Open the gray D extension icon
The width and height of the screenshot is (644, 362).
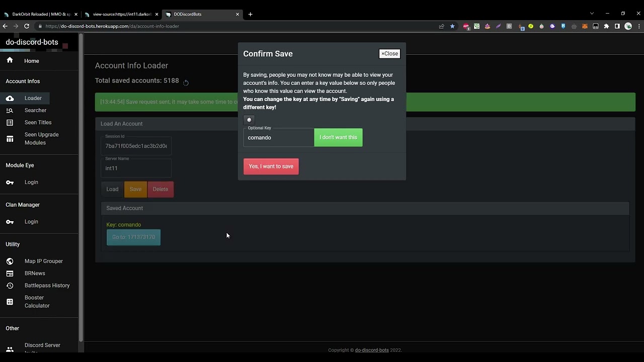(x=509, y=26)
